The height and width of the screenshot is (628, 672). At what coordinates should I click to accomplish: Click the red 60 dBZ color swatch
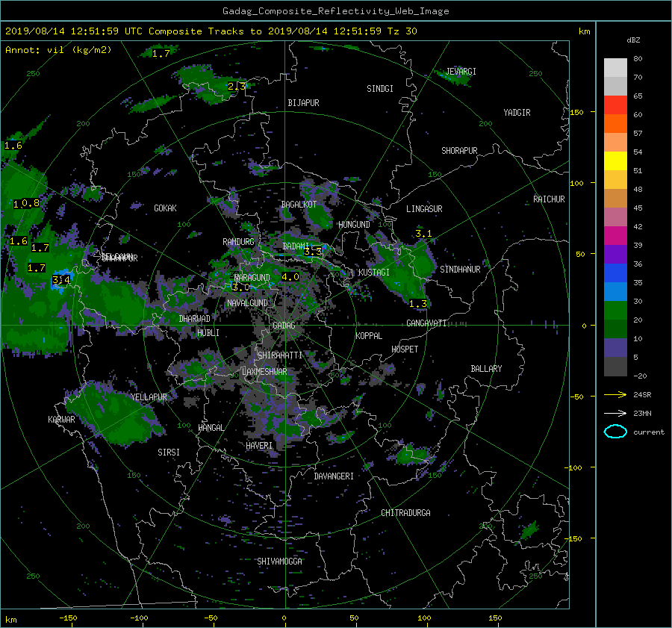[x=615, y=105]
